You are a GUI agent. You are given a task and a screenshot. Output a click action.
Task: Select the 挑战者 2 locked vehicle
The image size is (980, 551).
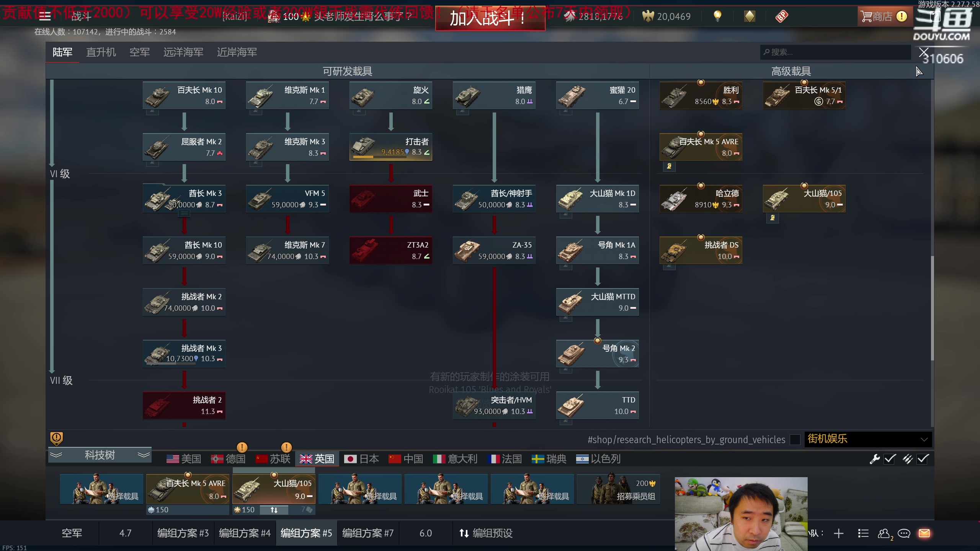coord(184,406)
